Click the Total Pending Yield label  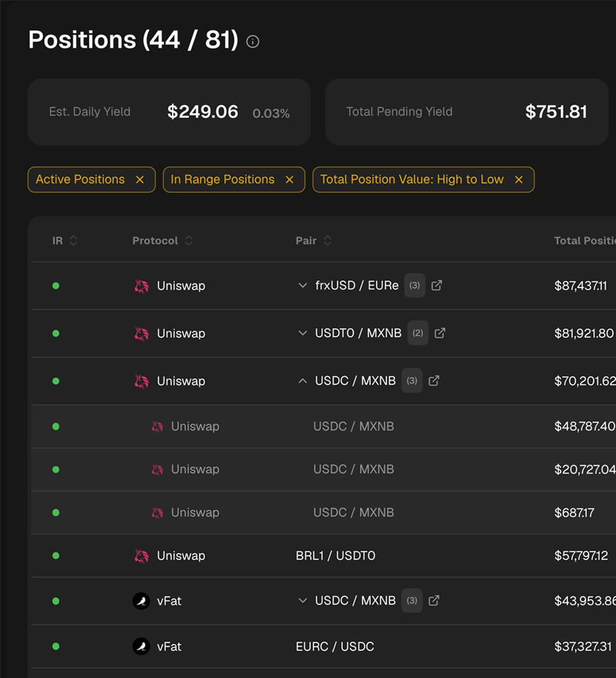click(399, 112)
